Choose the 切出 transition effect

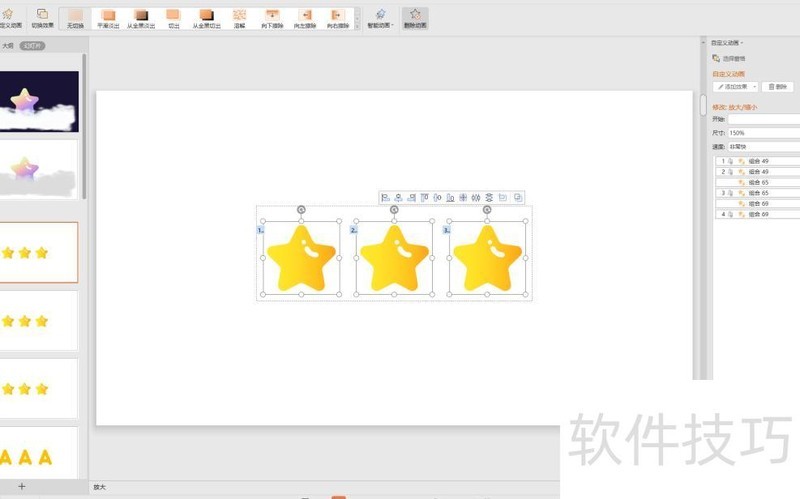[x=173, y=18]
